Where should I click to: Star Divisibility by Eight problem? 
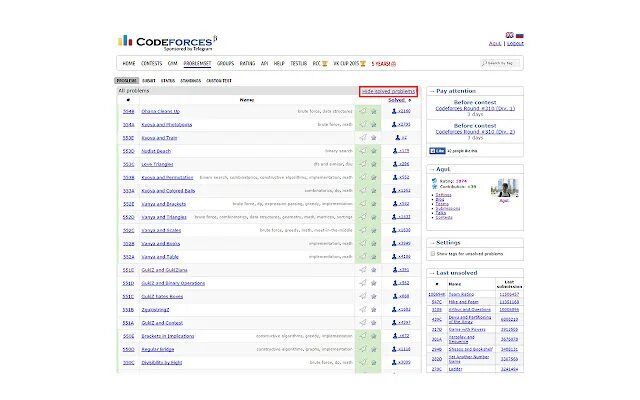373,362
